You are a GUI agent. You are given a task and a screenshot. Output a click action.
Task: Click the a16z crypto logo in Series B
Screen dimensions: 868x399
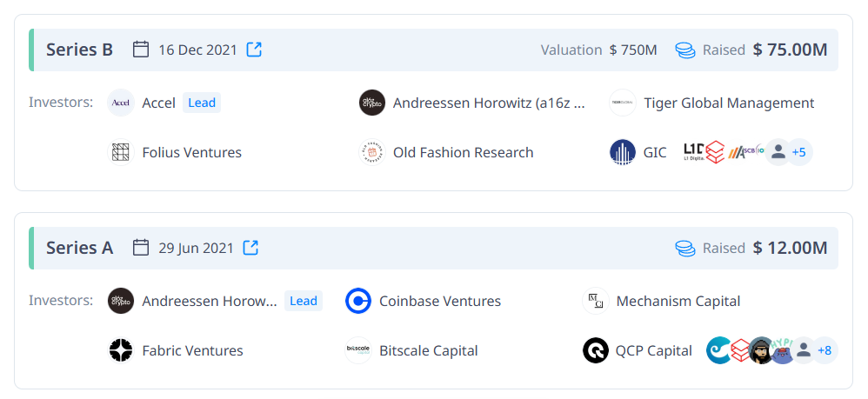372,103
